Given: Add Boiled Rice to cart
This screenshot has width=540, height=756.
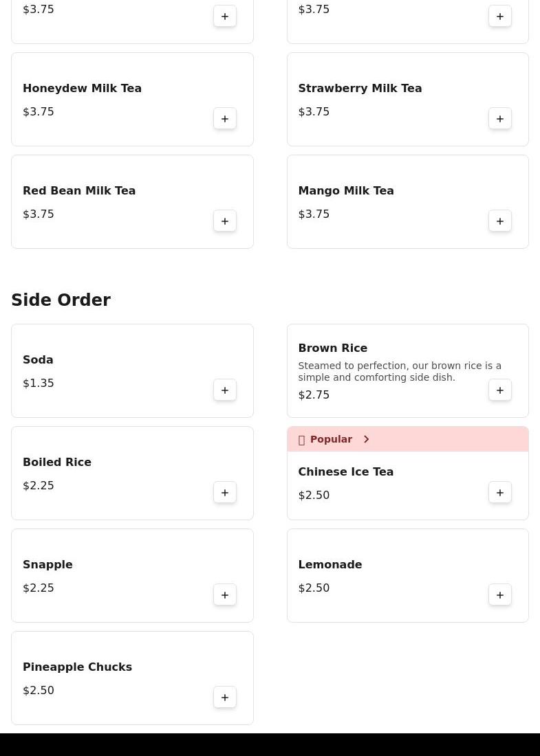Looking at the screenshot, I should (225, 493).
